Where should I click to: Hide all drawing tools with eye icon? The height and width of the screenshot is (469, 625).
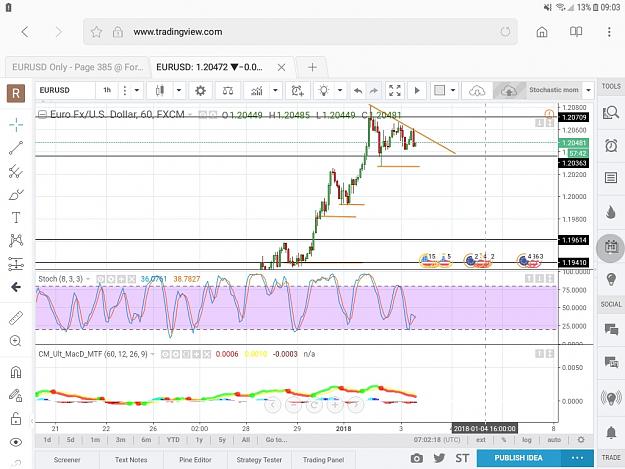coord(16,442)
